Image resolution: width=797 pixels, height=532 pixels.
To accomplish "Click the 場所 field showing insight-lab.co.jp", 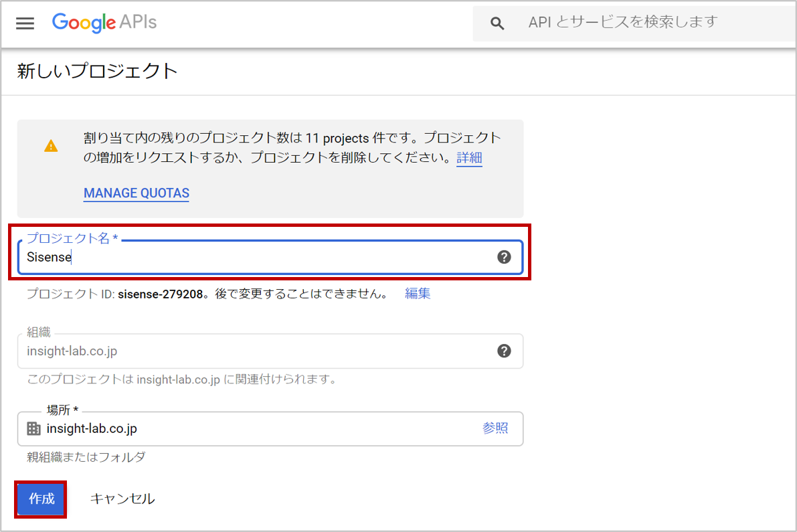I will click(270, 429).
